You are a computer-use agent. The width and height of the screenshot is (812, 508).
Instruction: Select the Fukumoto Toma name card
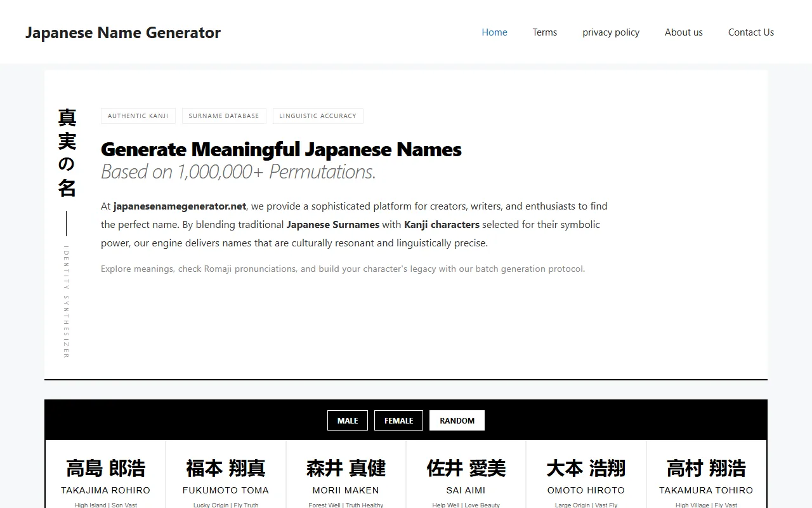pyautogui.click(x=226, y=476)
